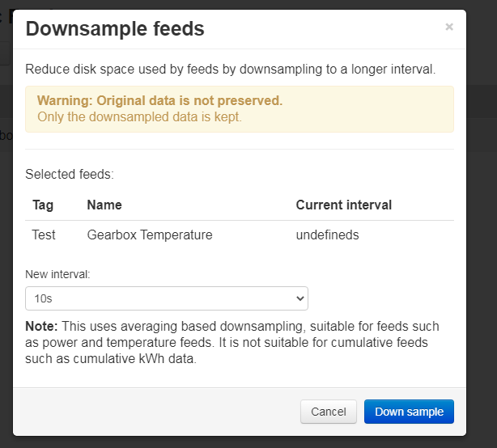497x448 pixels.
Task: Click the Selected feeds label
Action: click(70, 174)
